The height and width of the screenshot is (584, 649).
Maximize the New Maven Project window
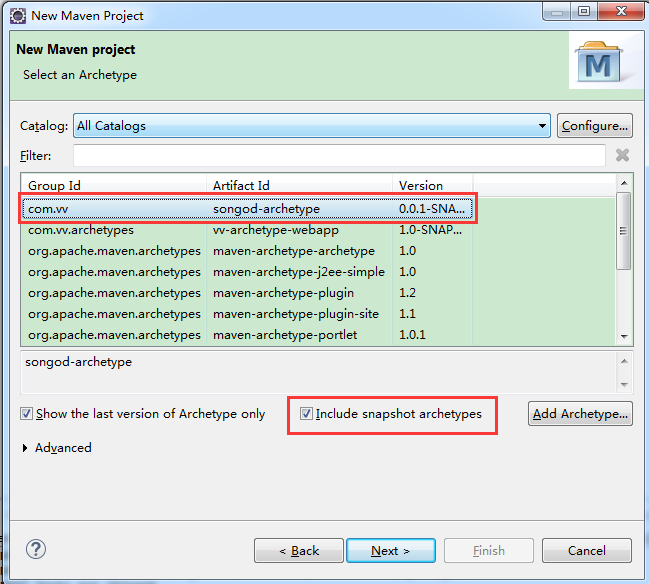coord(584,11)
